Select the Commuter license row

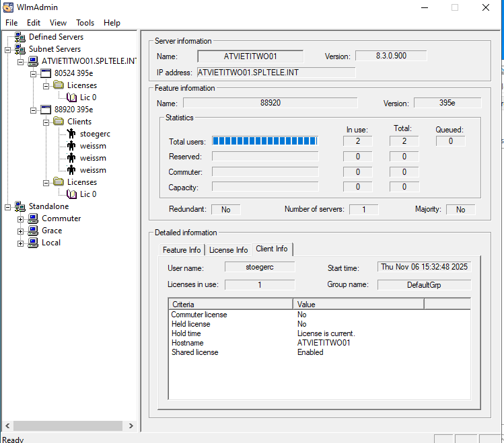[x=320, y=315]
